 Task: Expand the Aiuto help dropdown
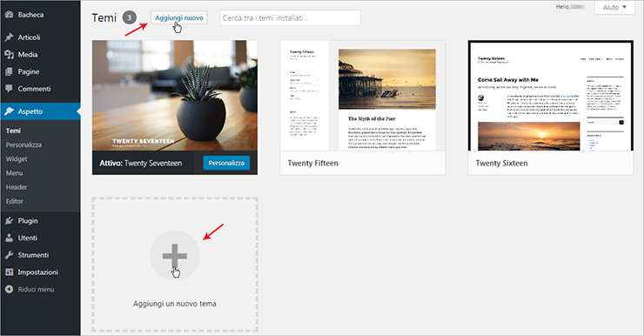tap(614, 7)
